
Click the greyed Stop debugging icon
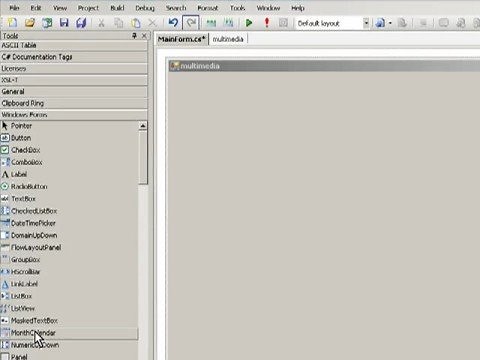(283, 23)
